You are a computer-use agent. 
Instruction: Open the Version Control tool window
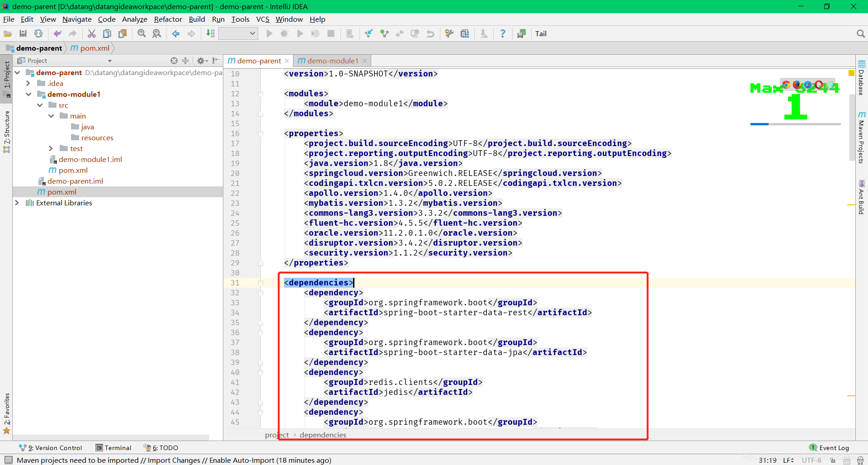coord(51,448)
